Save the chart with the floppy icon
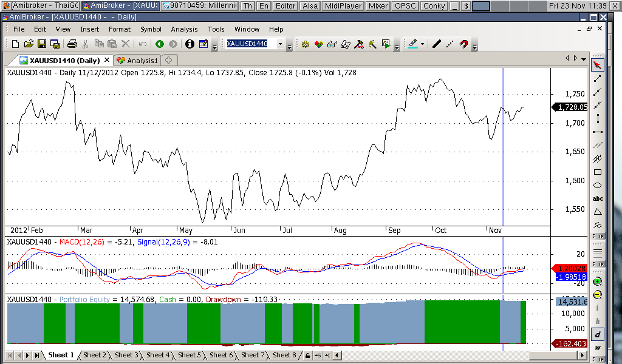Screen dimensions: 622x364 [42, 44]
